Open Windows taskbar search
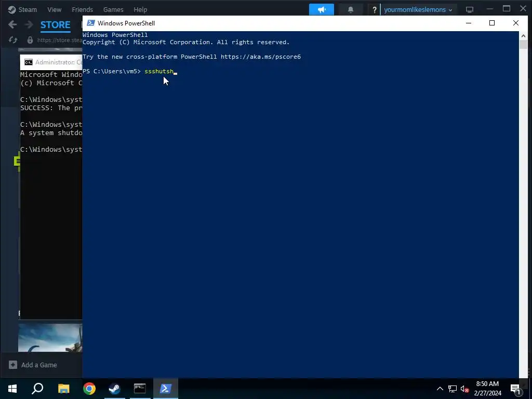Viewport: 532px width, 399px height. coord(37,389)
